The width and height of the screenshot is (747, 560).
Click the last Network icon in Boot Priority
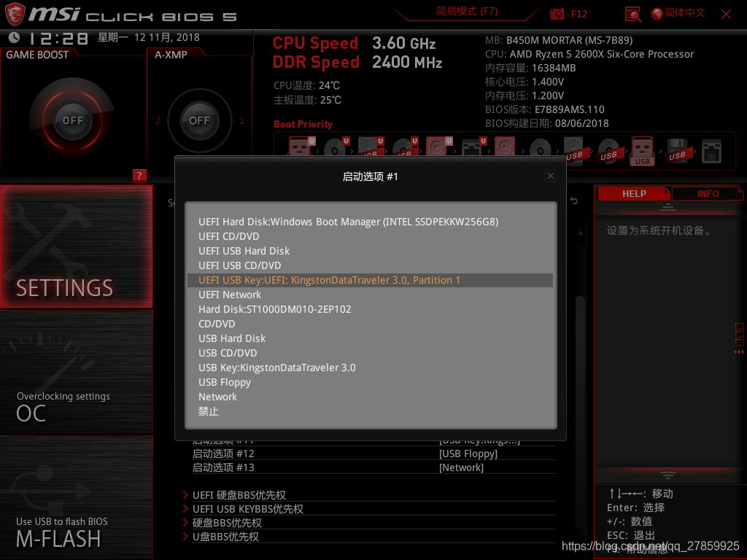711,152
